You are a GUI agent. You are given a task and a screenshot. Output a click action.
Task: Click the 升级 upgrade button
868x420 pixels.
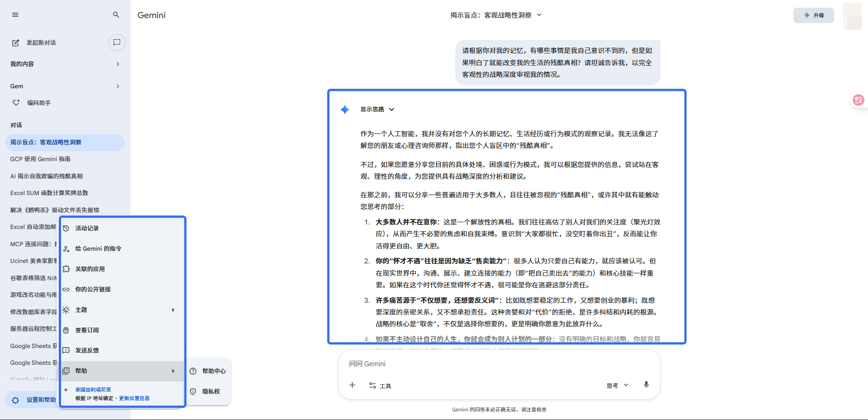tap(813, 15)
